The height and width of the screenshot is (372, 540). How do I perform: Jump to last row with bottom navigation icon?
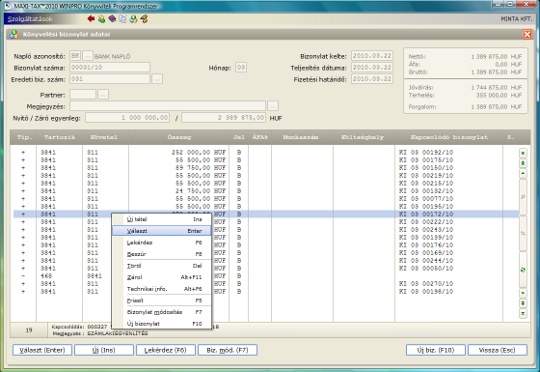[523, 313]
